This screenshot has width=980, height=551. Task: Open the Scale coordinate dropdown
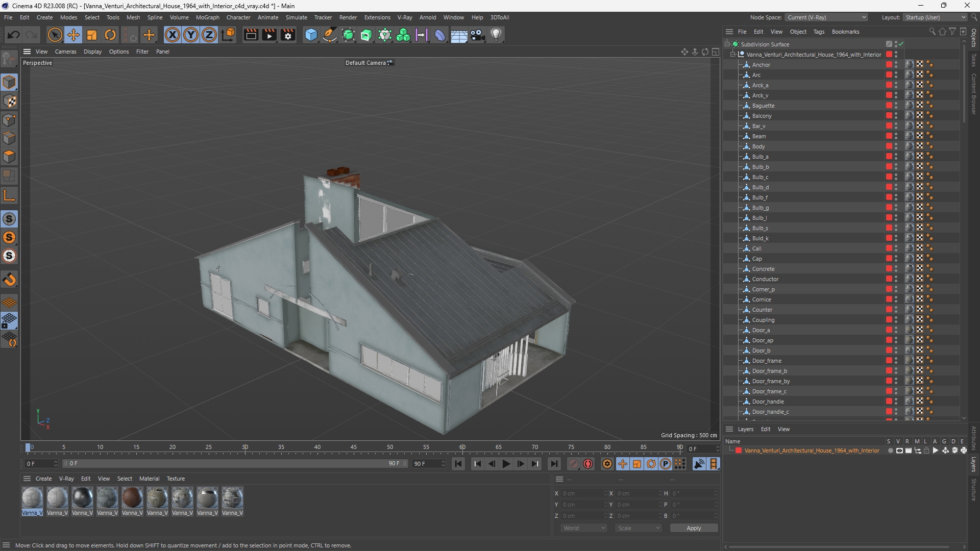point(639,528)
